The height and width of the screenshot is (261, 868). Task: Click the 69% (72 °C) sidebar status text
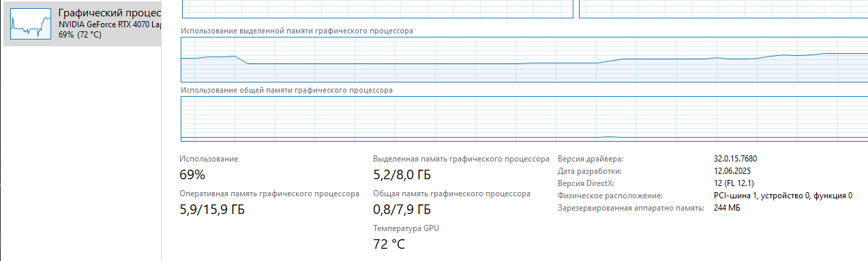[x=80, y=35]
